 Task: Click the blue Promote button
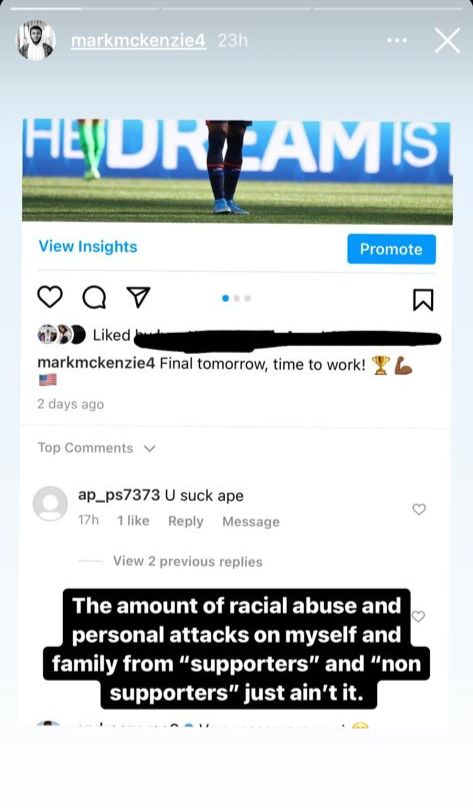click(x=391, y=249)
